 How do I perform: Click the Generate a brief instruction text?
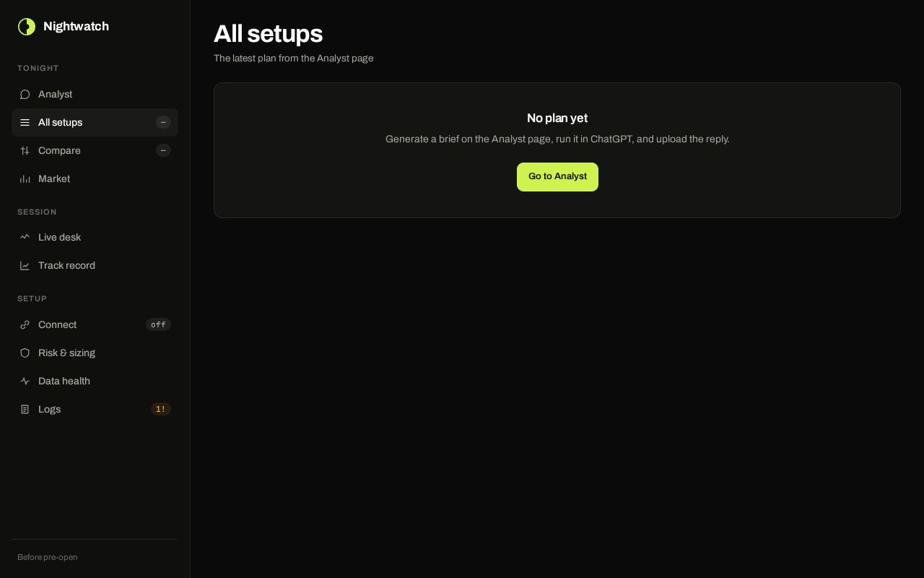click(x=557, y=139)
